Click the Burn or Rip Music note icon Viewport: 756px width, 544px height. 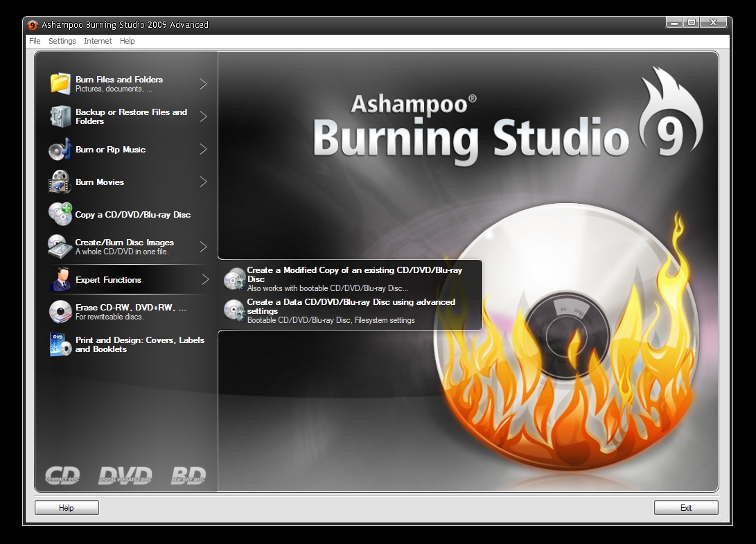[x=60, y=149]
